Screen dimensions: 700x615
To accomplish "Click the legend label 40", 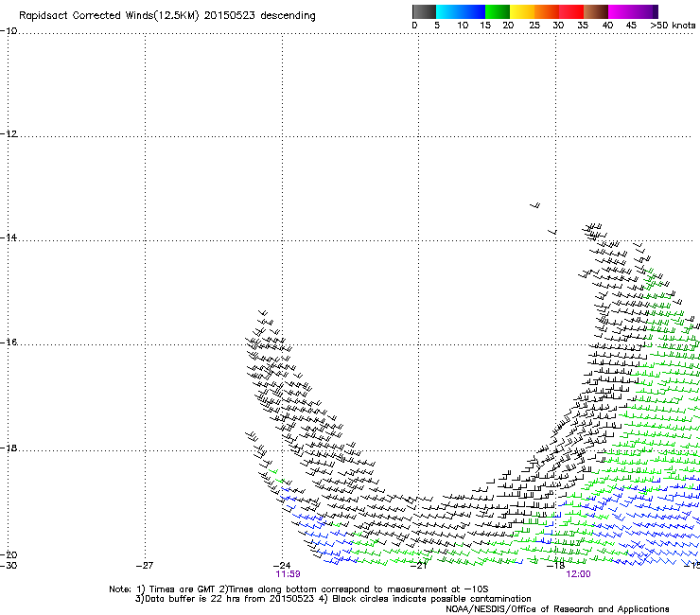I will pyautogui.click(x=607, y=26).
